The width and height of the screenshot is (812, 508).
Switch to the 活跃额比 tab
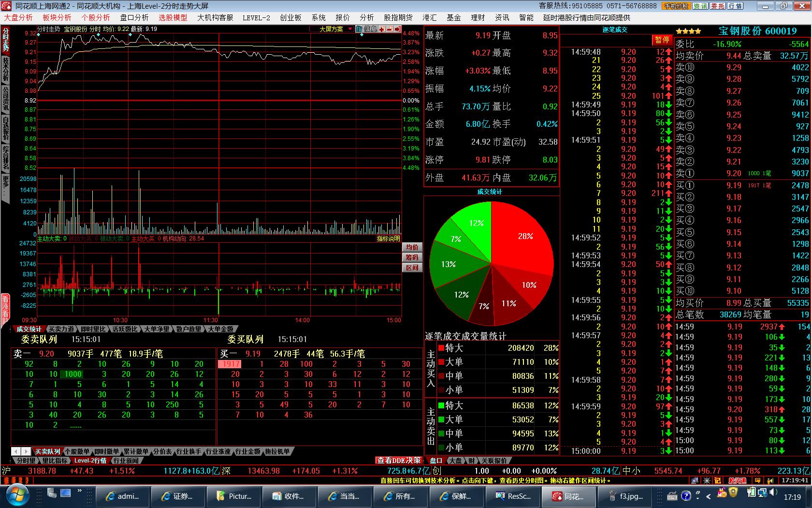click(125, 329)
